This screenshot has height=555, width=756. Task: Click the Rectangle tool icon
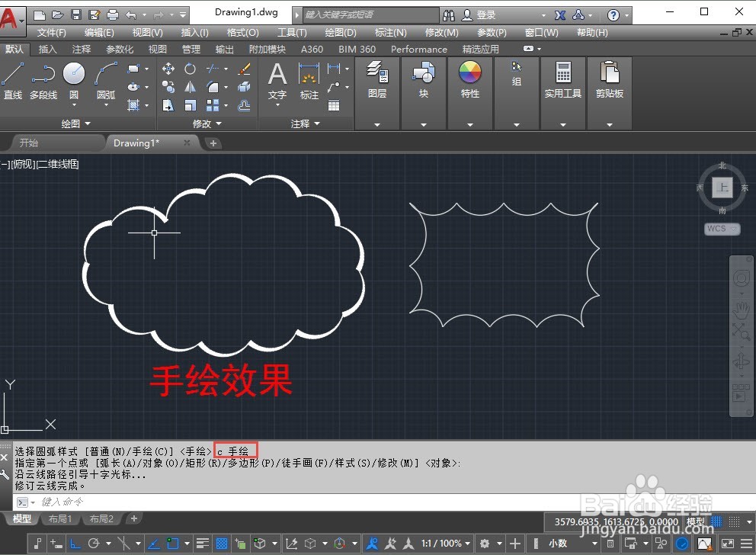pyautogui.click(x=133, y=69)
